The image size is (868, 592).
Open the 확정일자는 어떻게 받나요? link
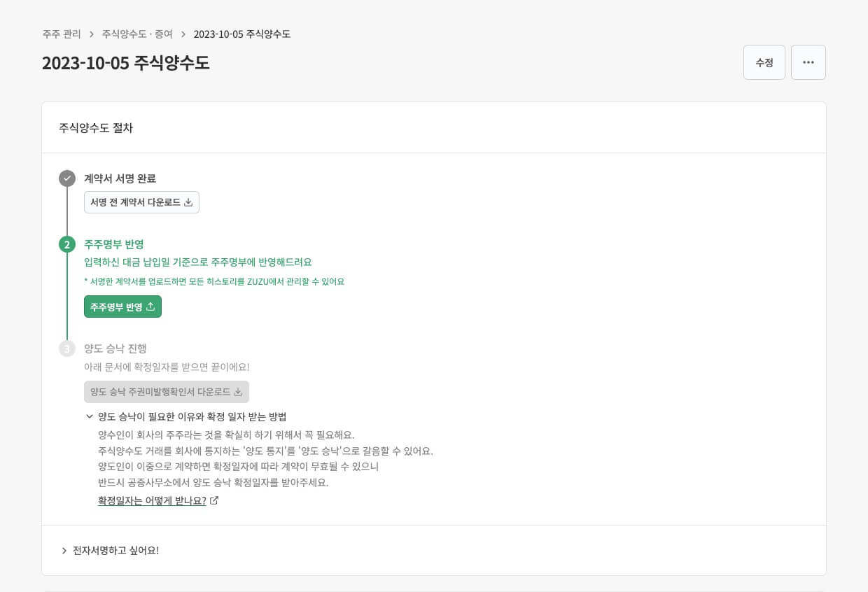(x=151, y=500)
